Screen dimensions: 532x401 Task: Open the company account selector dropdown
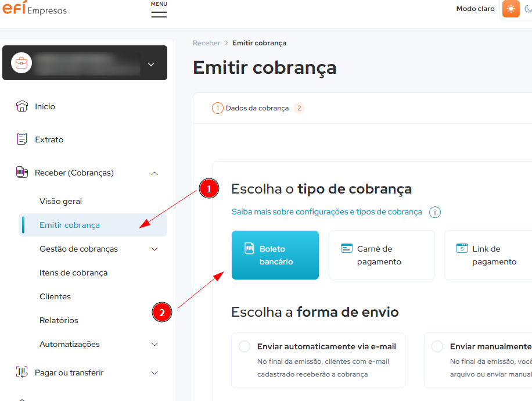(150, 64)
